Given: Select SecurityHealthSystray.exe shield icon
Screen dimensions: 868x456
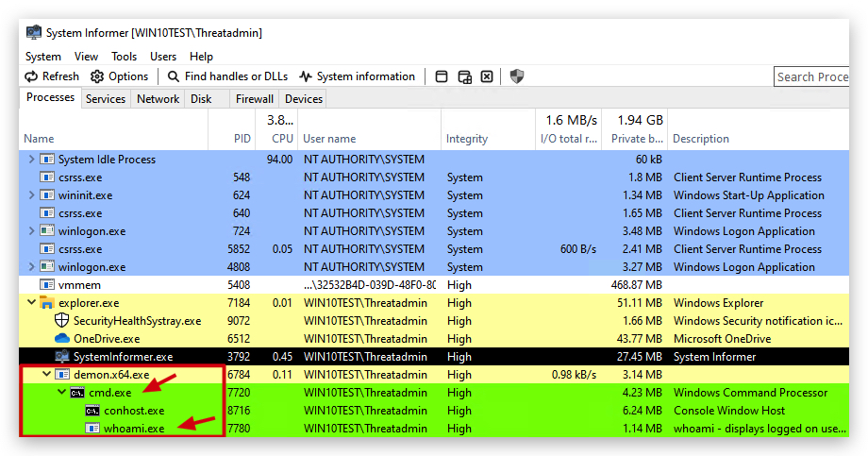Looking at the screenshot, I should tap(62, 320).
